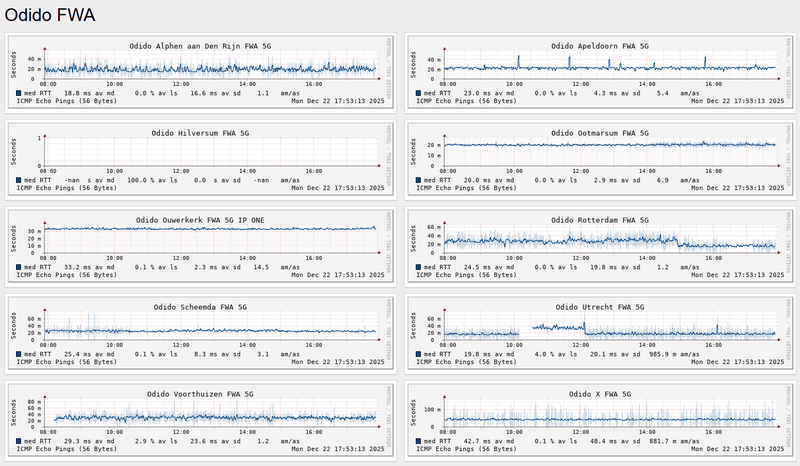Click the med RTT legend square under Scheemda graph
The image size is (800, 466).
click(19, 354)
